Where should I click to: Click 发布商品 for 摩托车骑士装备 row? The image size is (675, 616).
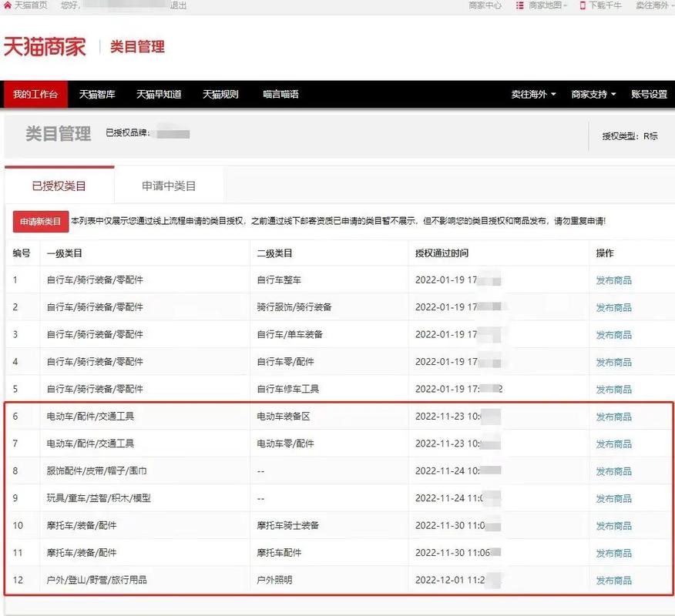614,526
